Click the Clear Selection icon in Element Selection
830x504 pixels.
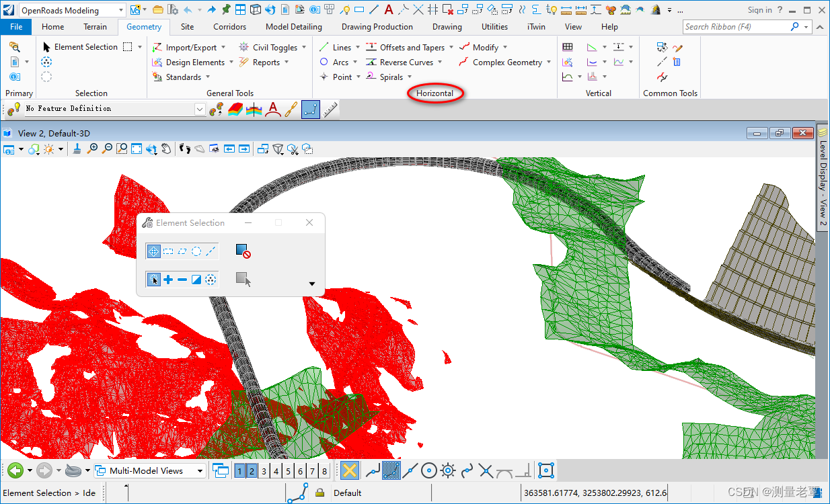243,251
